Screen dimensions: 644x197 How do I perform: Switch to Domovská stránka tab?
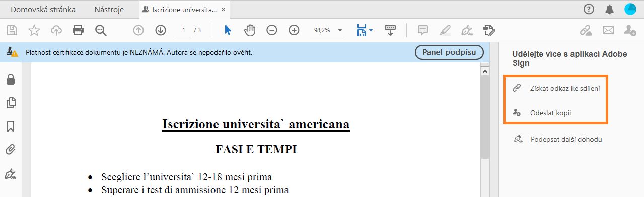pyautogui.click(x=43, y=9)
